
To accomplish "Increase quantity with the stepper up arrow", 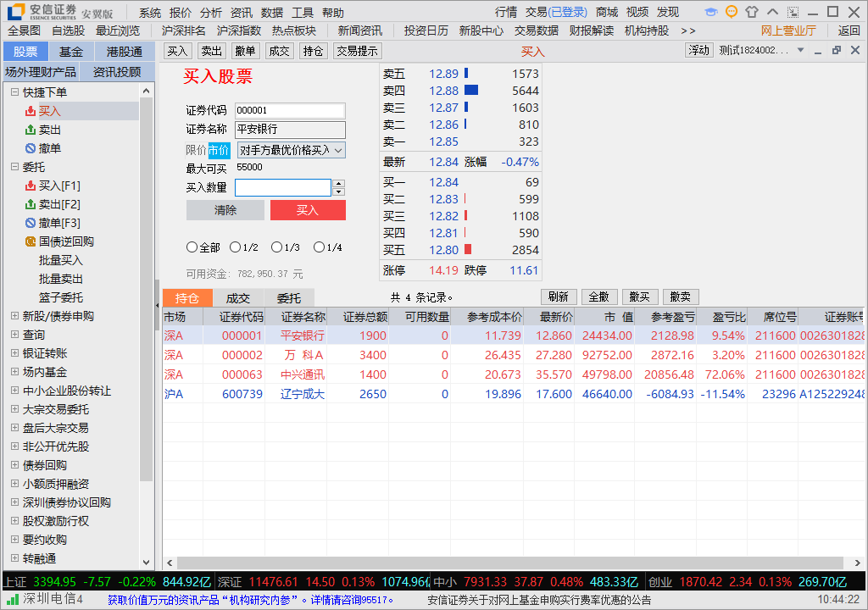I will [x=339, y=183].
